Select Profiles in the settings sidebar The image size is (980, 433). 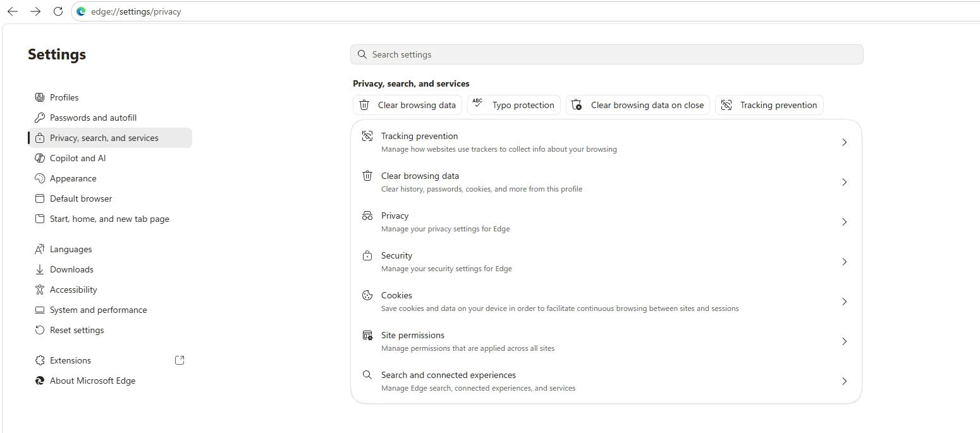tap(111, 97)
